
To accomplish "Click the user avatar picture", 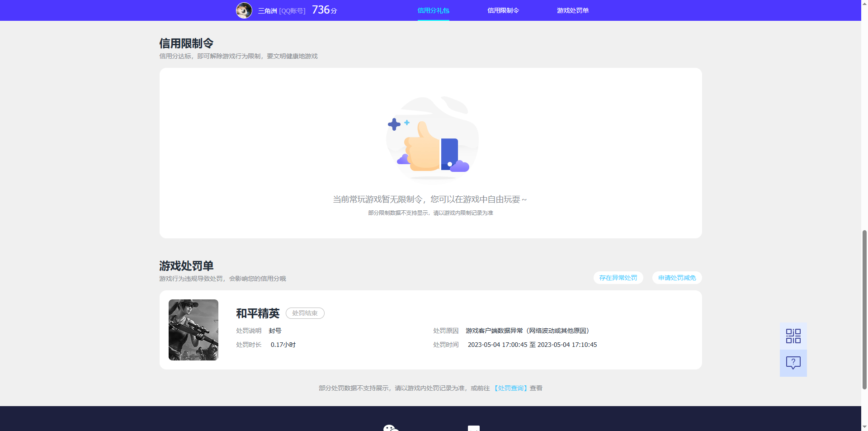I will tap(244, 10).
